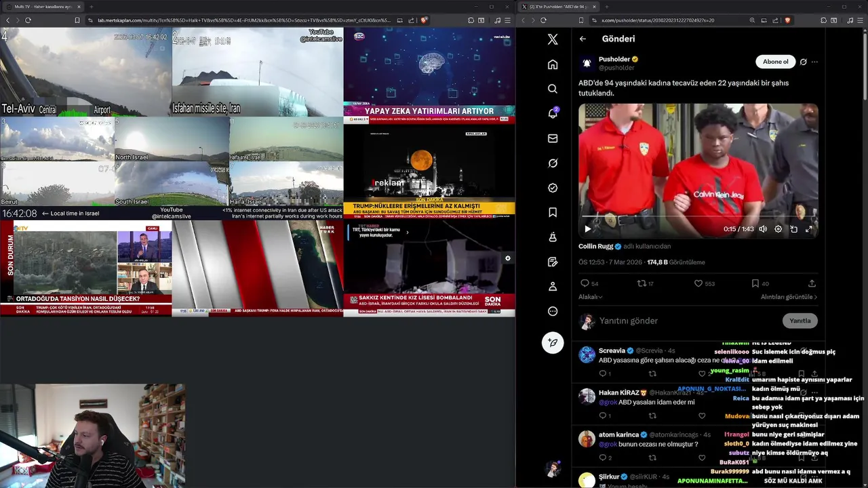The width and height of the screenshot is (868, 488).
Task: Click the Abone ol subscribe button
Action: coord(775,62)
